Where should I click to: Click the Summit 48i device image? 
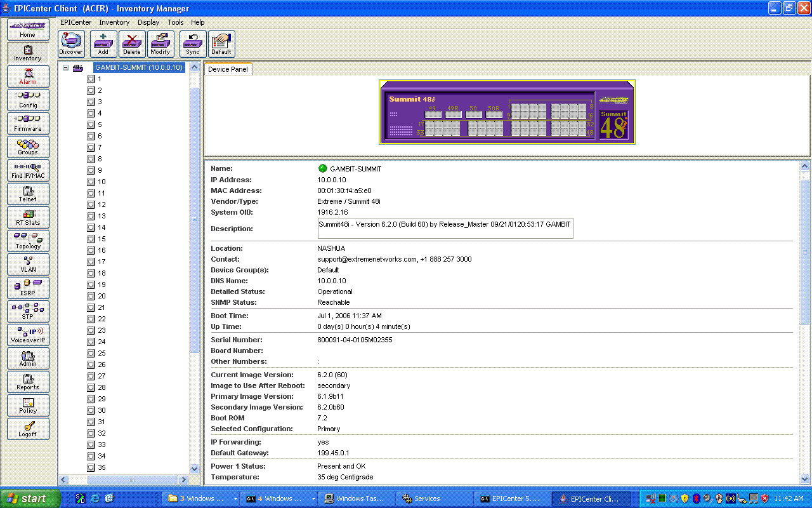[x=507, y=112]
